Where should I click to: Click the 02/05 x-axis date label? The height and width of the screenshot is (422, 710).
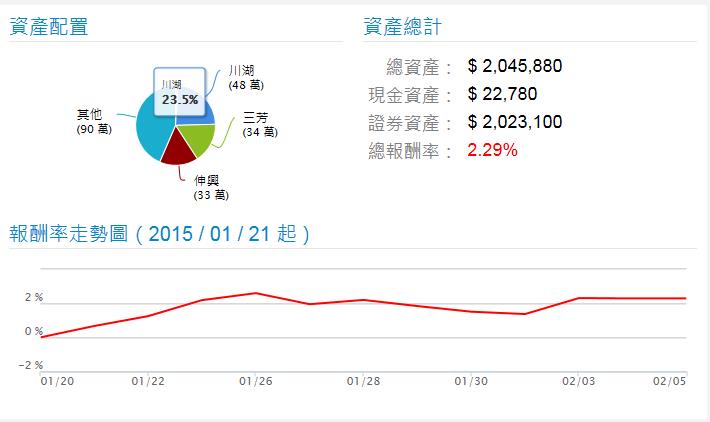[x=670, y=381]
